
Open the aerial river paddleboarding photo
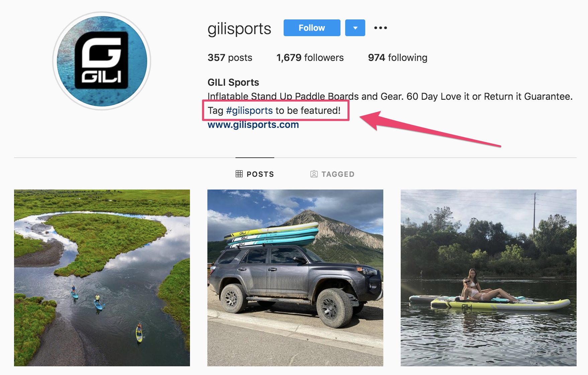tap(102, 278)
